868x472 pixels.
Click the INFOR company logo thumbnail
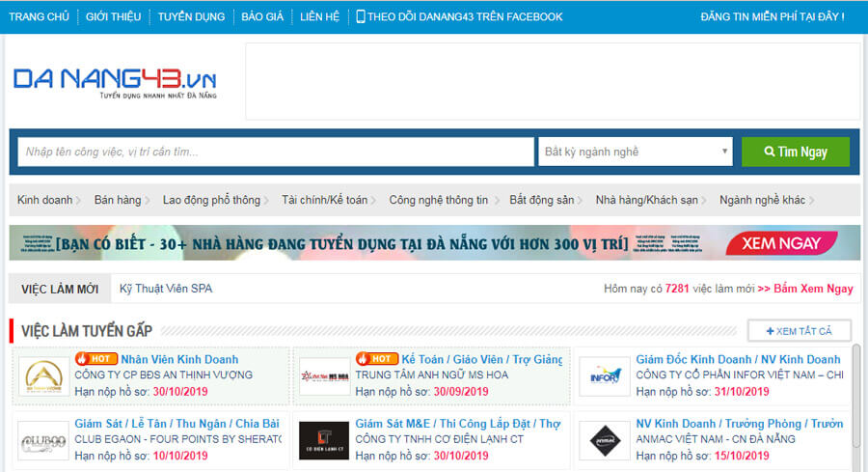[605, 376]
